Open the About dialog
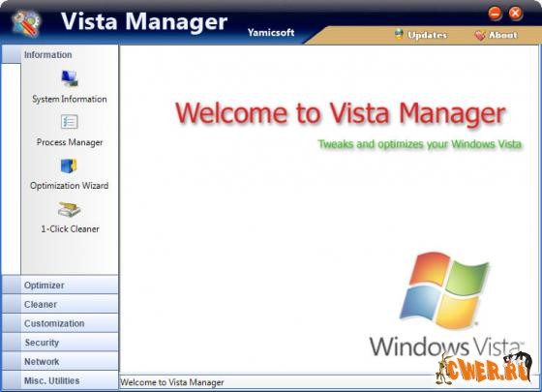 (503, 35)
